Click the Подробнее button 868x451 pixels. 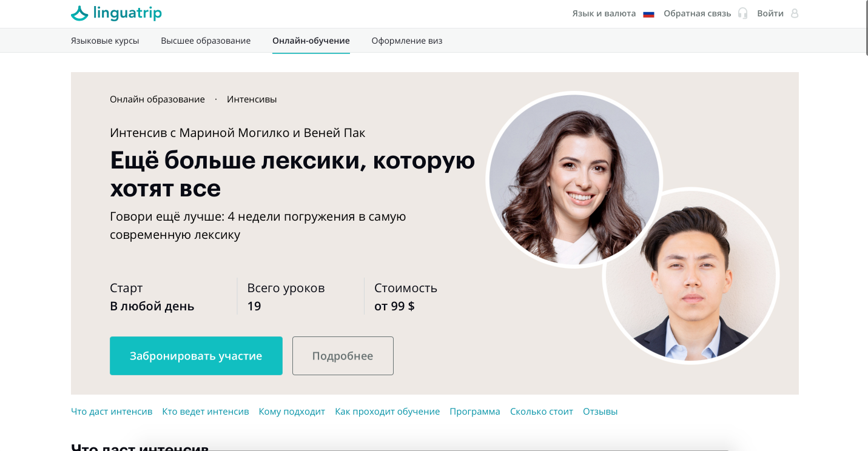[x=343, y=356]
